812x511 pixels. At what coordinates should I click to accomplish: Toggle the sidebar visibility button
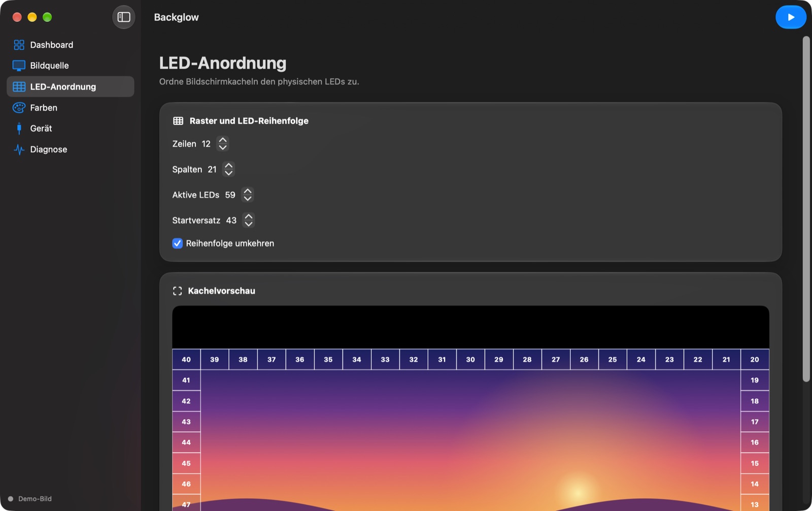pyautogui.click(x=124, y=17)
